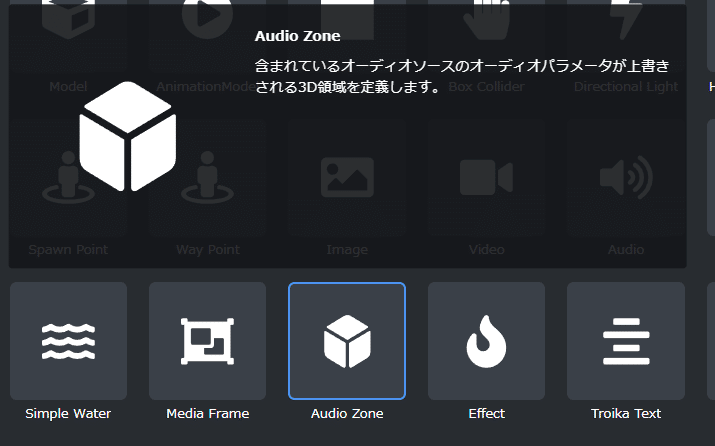Viewport: 715px width, 446px height.
Task: Click the Effect label
Action: tap(487, 414)
